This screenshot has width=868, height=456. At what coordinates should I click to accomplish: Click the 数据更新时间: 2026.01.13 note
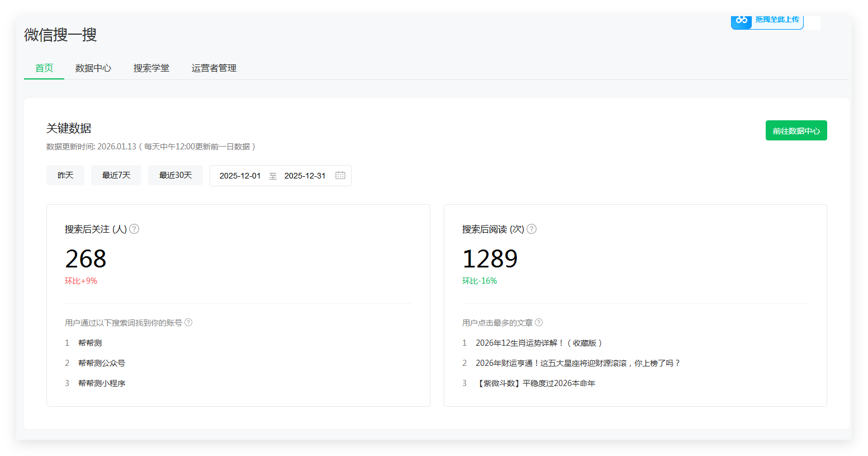click(x=151, y=147)
